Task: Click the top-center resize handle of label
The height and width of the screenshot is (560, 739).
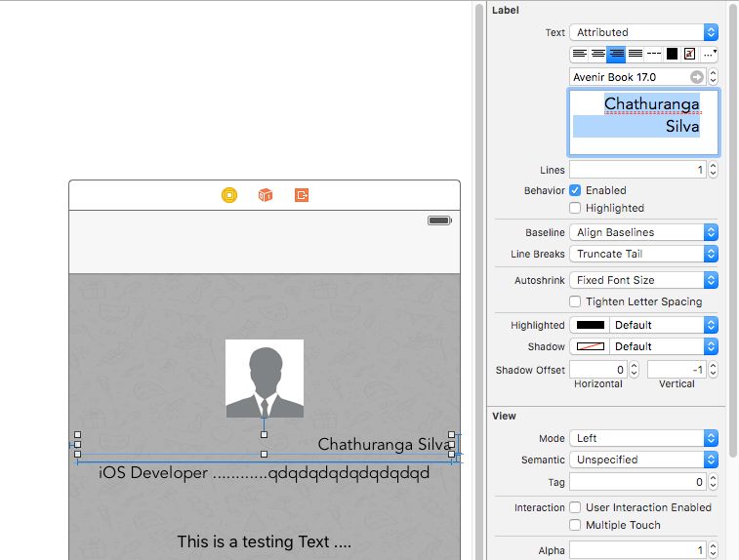Action: [x=264, y=435]
